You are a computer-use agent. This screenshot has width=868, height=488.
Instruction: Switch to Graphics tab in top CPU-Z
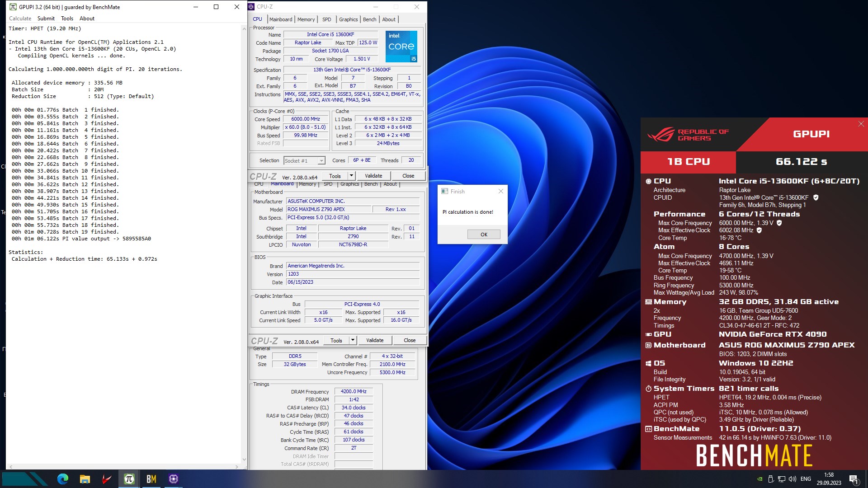pos(348,19)
